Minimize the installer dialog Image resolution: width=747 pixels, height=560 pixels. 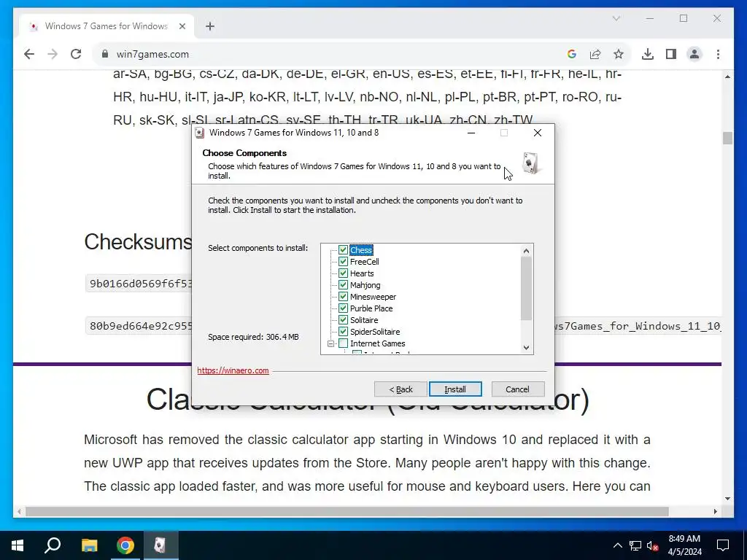[471, 133]
